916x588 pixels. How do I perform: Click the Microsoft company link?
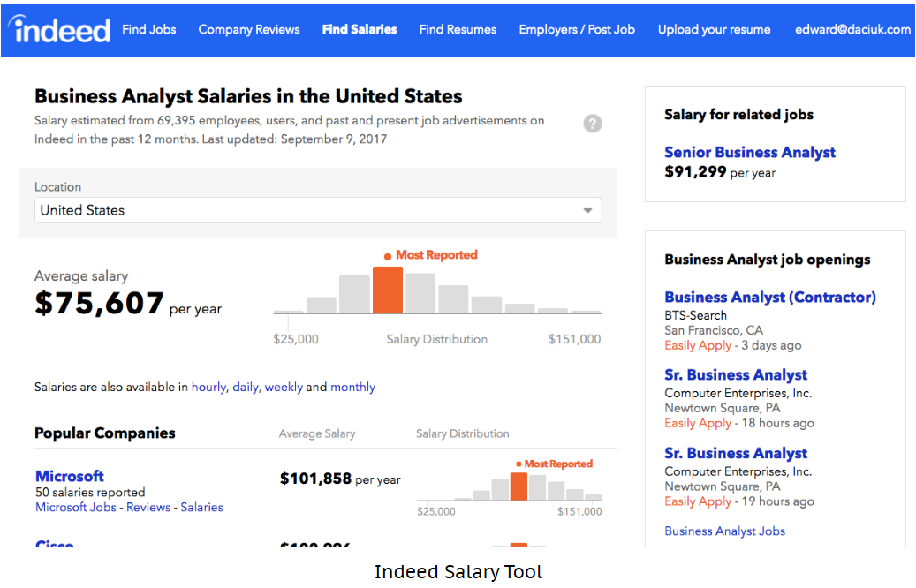tap(70, 476)
